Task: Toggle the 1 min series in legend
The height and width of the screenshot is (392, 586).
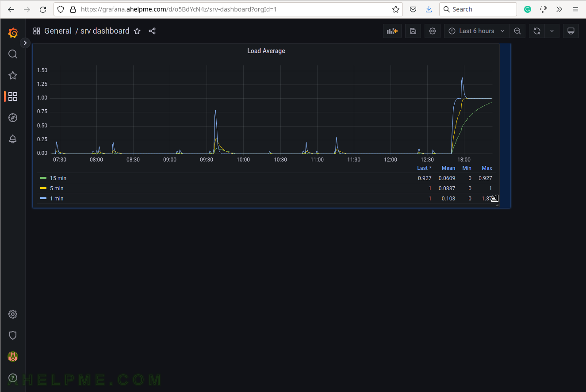Action: (x=57, y=199)
